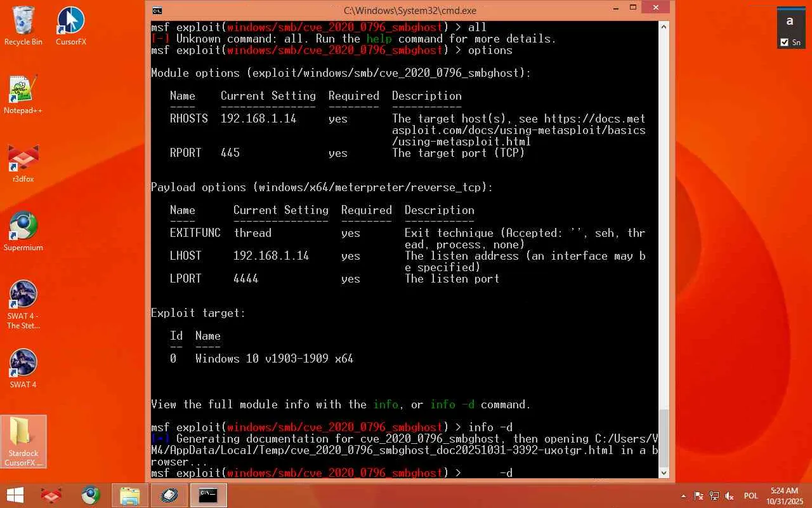Viewport: 812px width, 508px height.
Task: Switch the POL keyboard language indicator
Action: point(751,496)
